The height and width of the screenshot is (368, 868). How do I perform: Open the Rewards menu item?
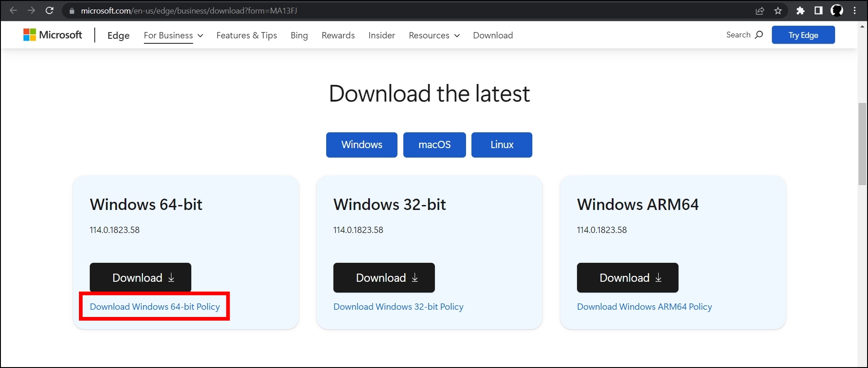pos(338,35)
